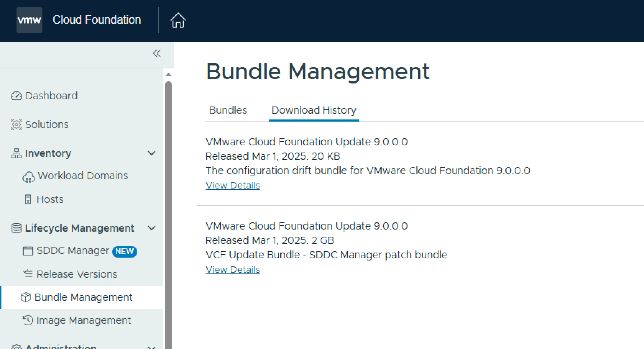
Task: Toggle the Administration section chevron
Action: (152, 346)
